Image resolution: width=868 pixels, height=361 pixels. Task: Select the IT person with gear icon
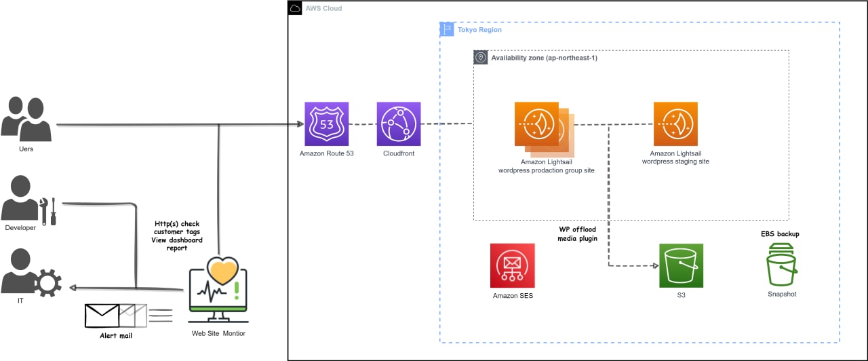32,273
